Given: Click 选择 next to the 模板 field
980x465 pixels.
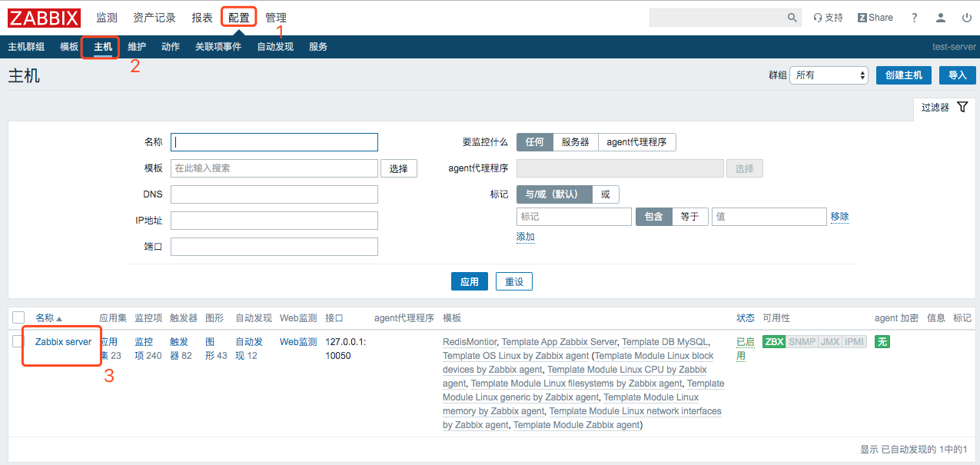Looking at the screenshot, I should pyautogui.click(x=399, y=168).
